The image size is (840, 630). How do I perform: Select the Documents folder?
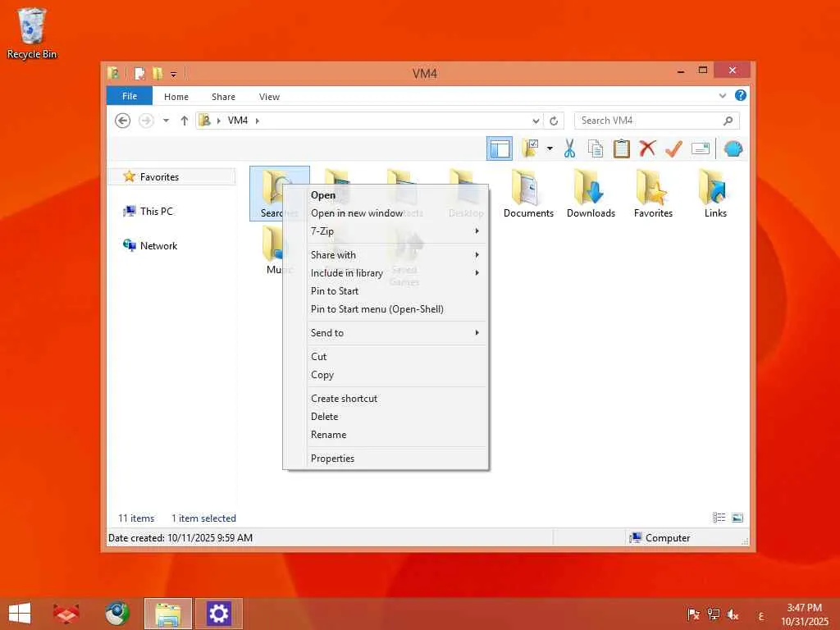528,194
